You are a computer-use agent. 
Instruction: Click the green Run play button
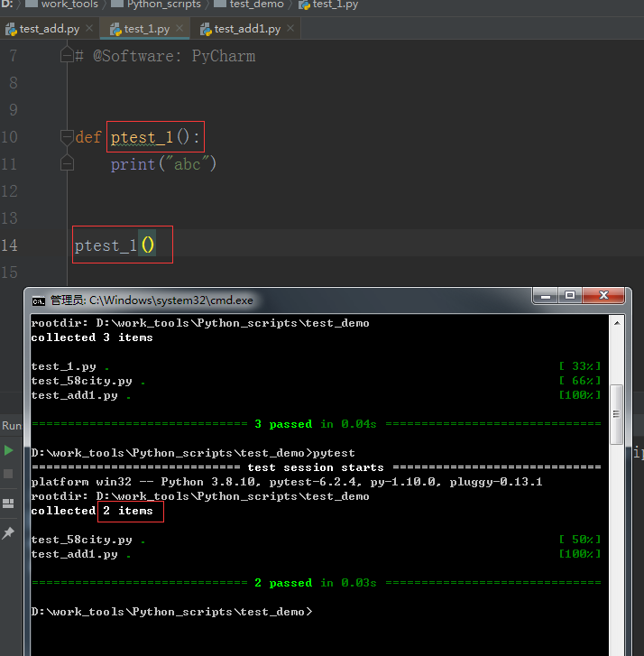[x=8, y=450]
